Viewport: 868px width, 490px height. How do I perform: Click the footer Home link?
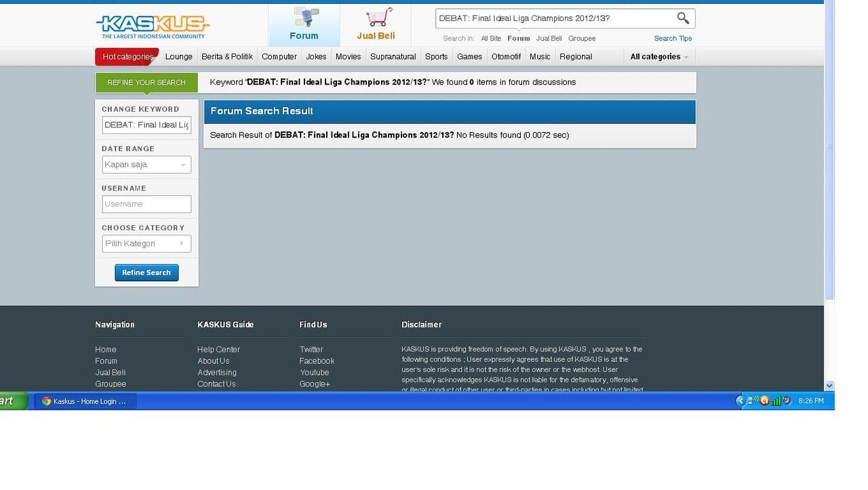click(106, 350)
